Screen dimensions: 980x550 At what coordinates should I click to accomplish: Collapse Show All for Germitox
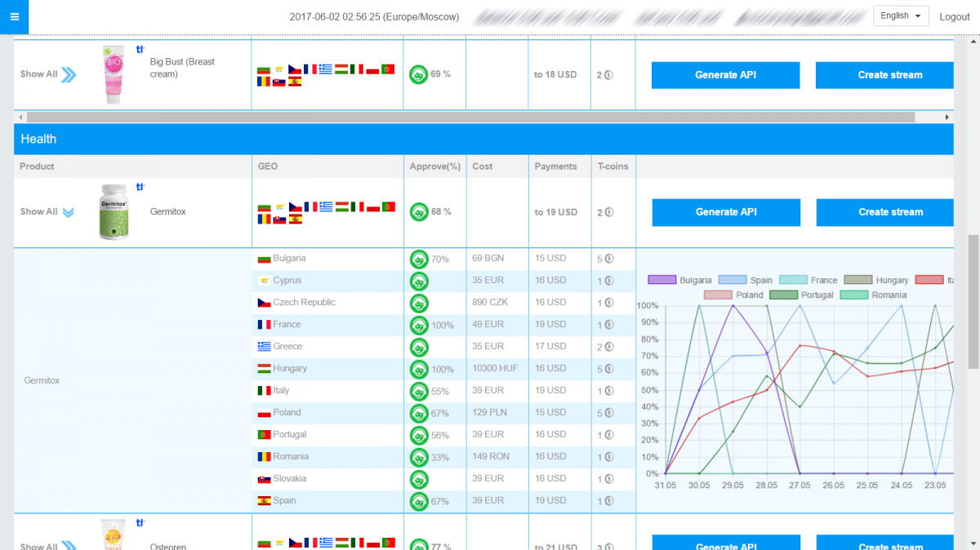48,212
